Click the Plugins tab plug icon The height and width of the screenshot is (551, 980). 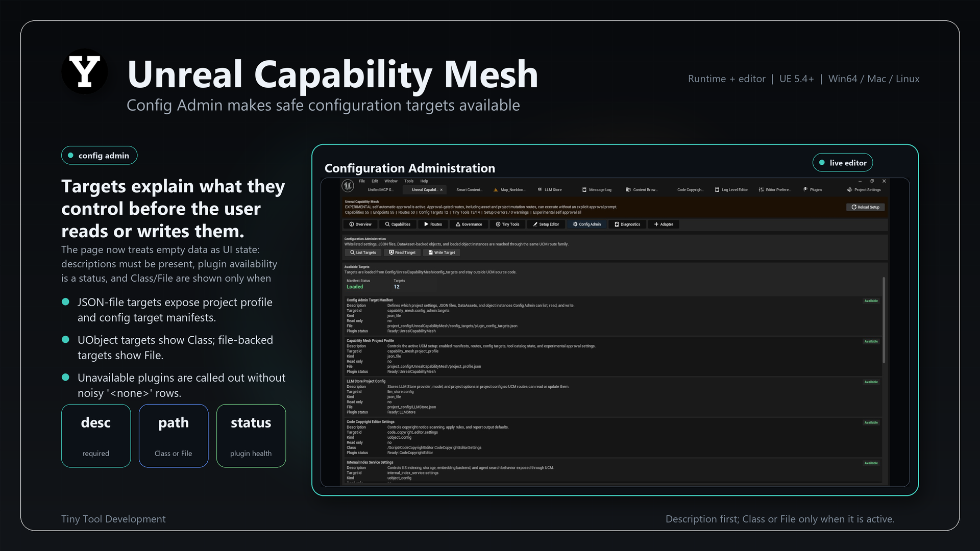[805, 190]
